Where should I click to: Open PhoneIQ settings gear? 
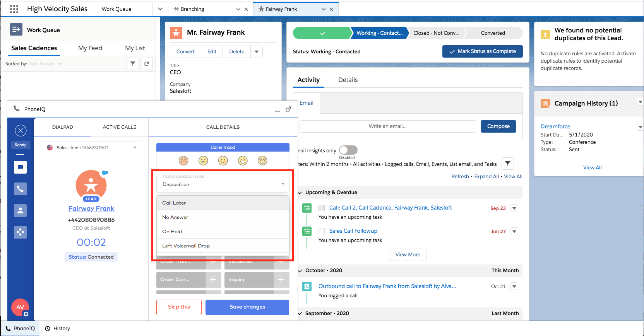pos(26,314)
